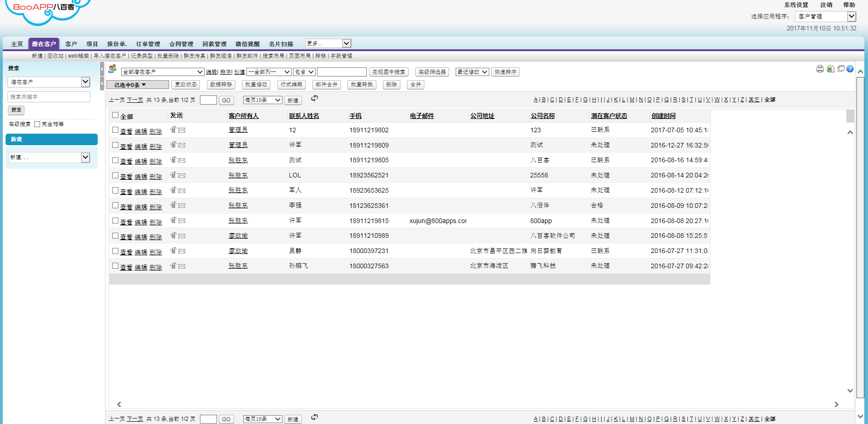Tick the checkbox for the 18911219805 row
868x424 pixels.
[x=116, y=160]
